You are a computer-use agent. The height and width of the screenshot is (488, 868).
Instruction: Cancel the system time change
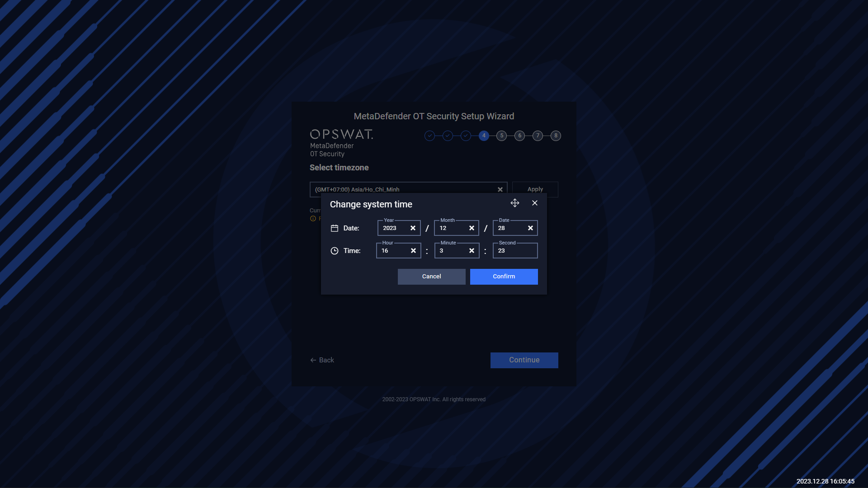pos(432,277)
